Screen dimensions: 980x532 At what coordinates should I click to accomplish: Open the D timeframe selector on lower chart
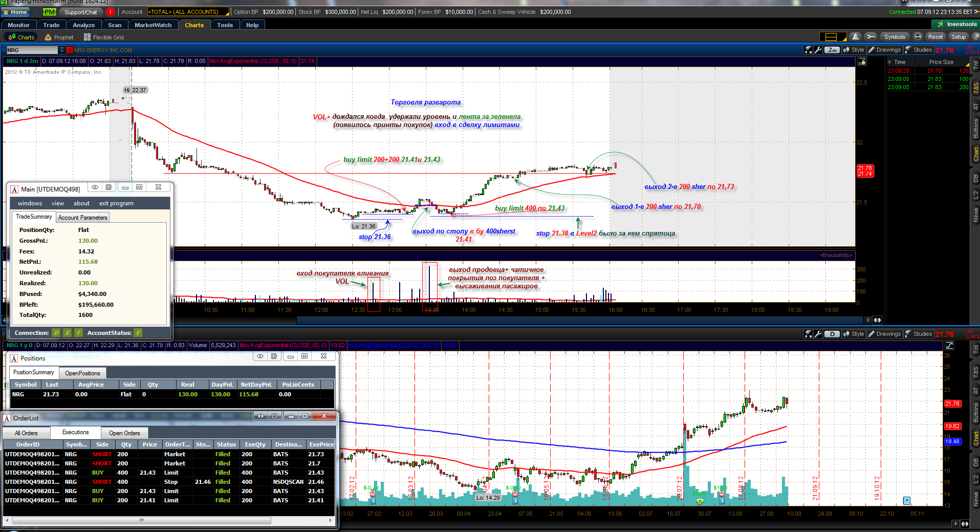[833, 334]
